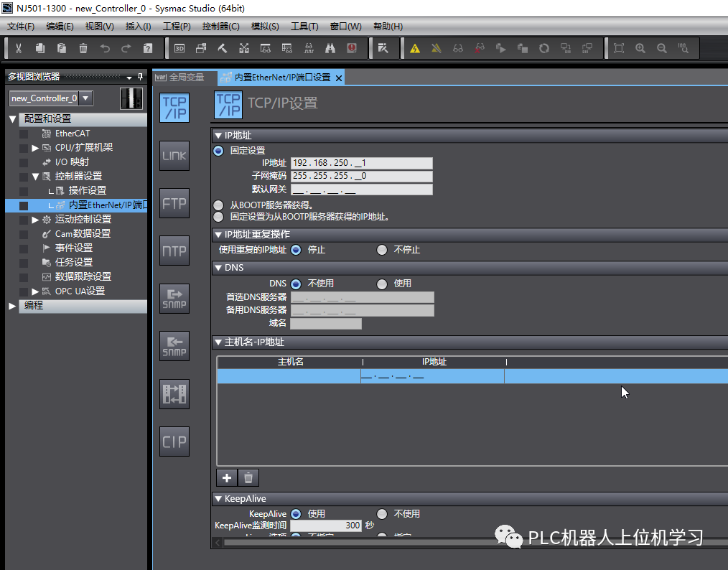Viewport: 728px width, 570px height.
Task: Click the Delete trash toolbar icon
Action: 83,48
